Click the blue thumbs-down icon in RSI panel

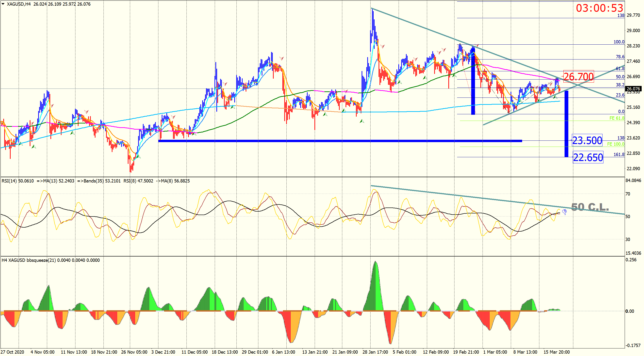point(564,212)
